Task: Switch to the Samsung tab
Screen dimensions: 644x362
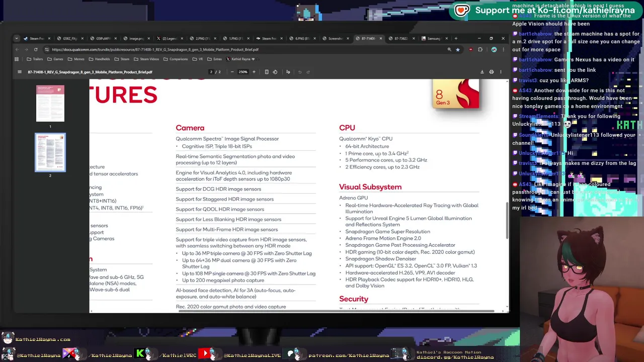Action: point(434,38)
